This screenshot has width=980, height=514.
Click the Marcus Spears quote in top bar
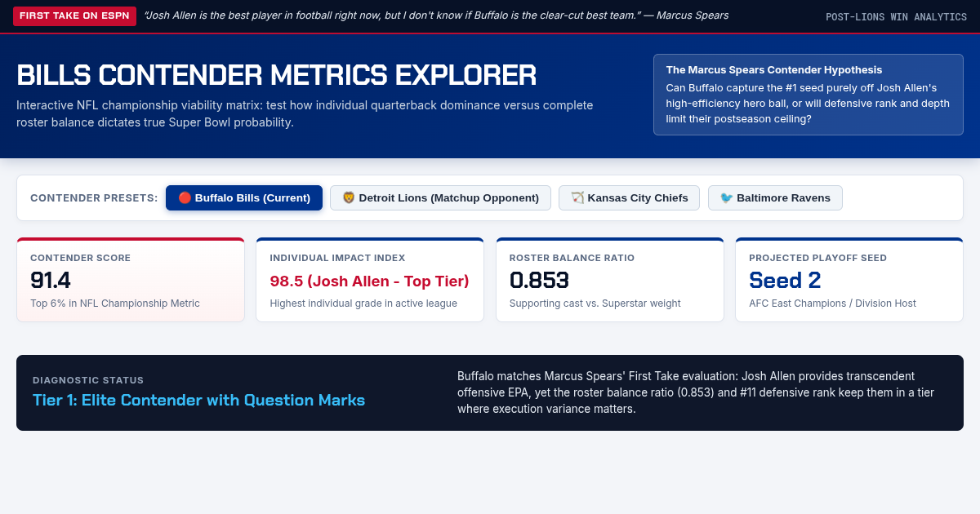[x=436, y=16]
